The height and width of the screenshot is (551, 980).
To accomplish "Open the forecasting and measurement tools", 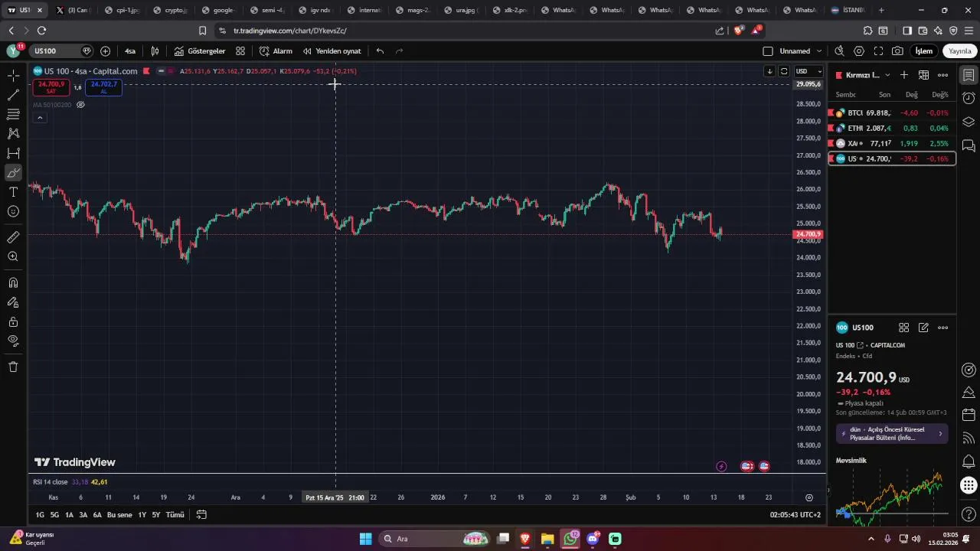I will (13, 153).
